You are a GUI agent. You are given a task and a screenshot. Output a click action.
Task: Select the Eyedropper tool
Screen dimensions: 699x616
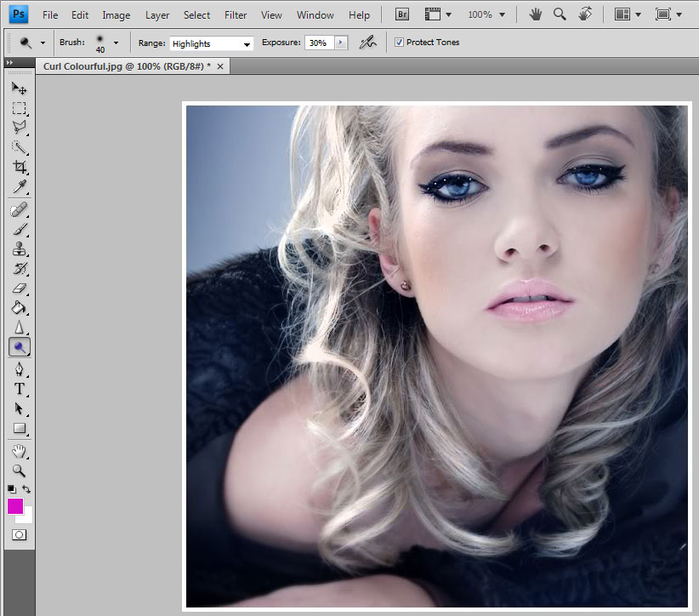20,186
